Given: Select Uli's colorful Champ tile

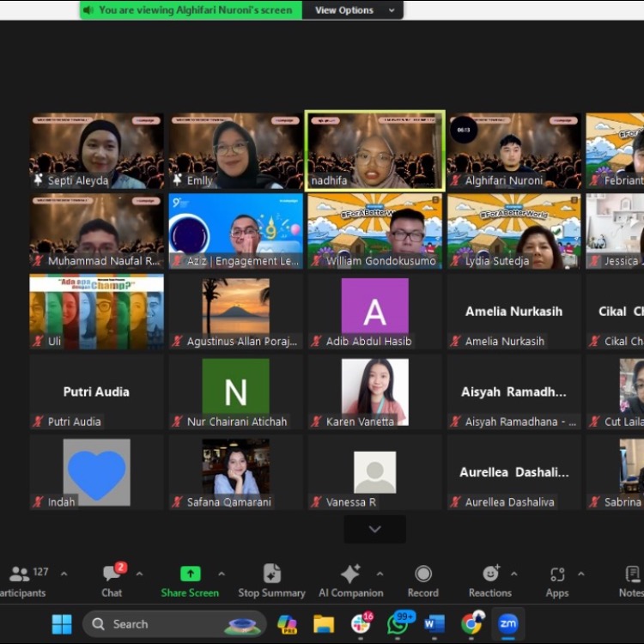Looking at the screenshot, I should pos(96,312).
